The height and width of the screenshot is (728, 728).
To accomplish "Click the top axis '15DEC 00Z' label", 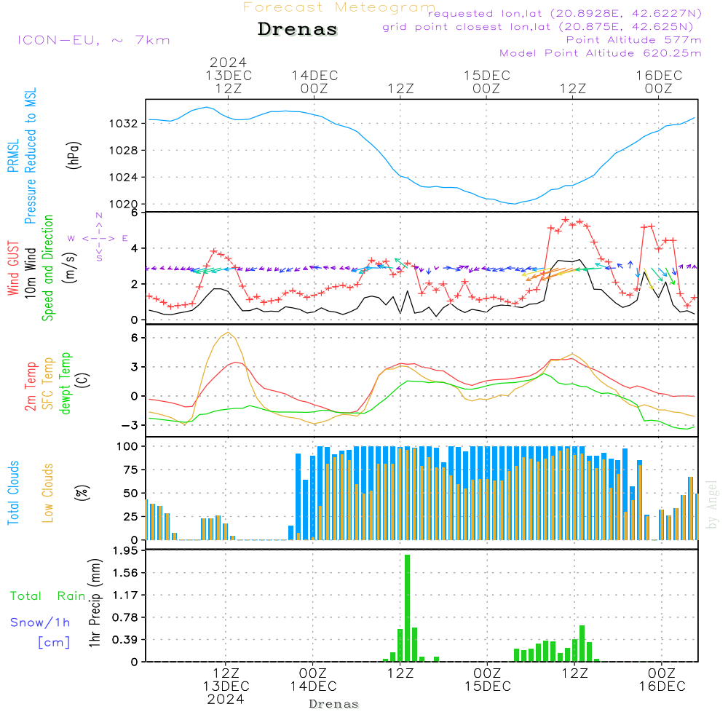I will pyautogui.click(x=486, y=82).
